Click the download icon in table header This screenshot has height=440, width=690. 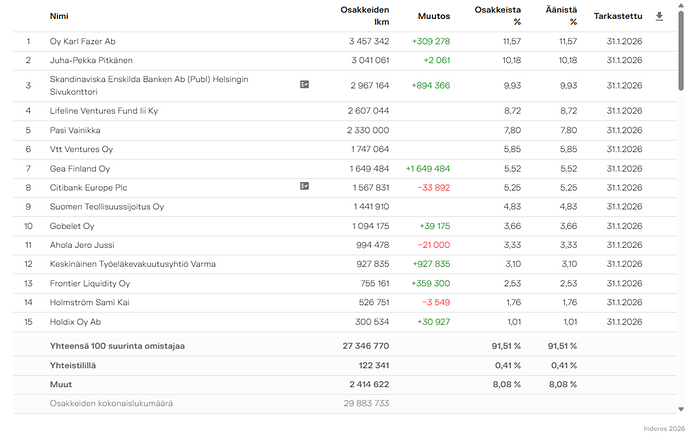[x=659, y=16]
